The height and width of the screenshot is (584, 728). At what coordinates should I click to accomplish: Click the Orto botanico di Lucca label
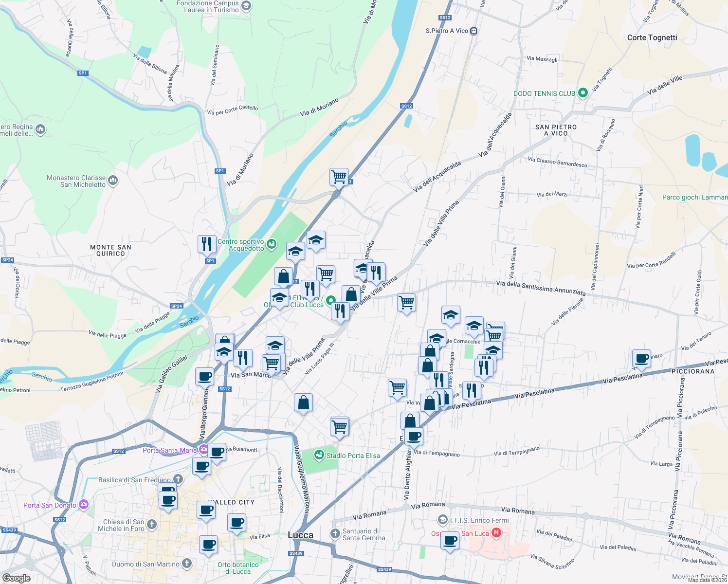[237, 567]
